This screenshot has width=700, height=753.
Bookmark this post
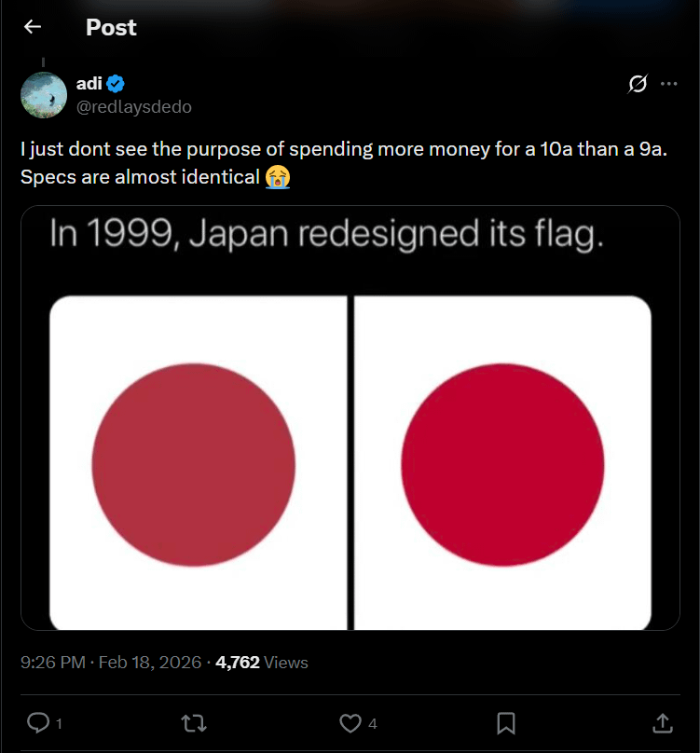click(x=506, y=722)
